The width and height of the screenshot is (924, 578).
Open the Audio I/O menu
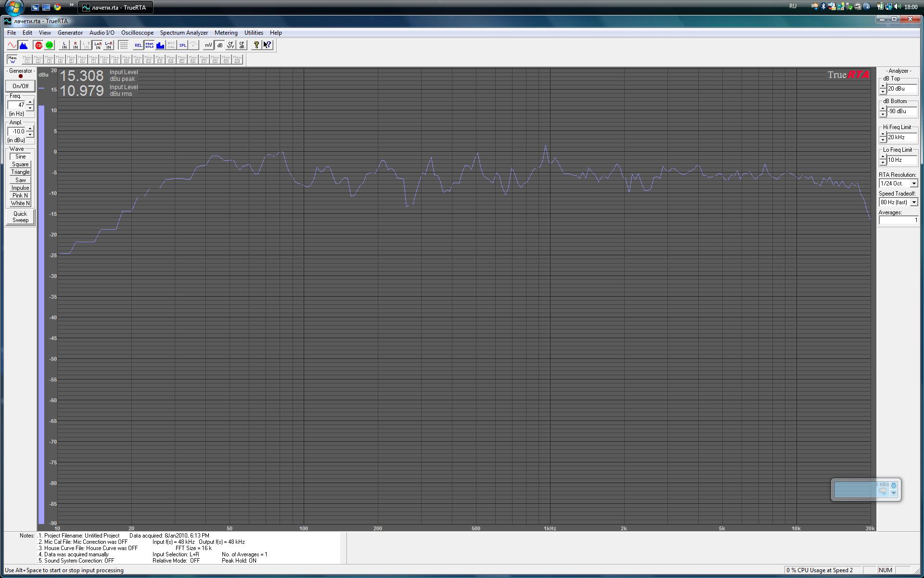[102, 33]
